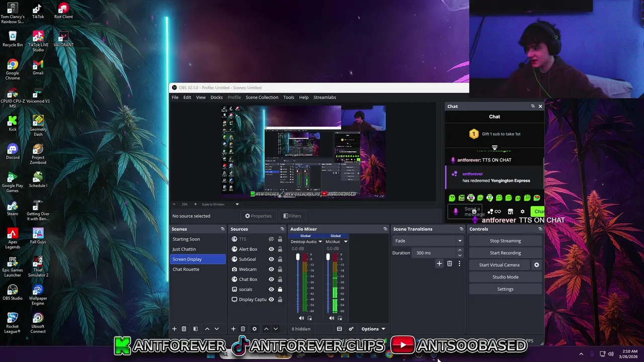The height and width of the screenshot is (362, 644).
Task: Move the selected scene down
Action: pos(216,329)
